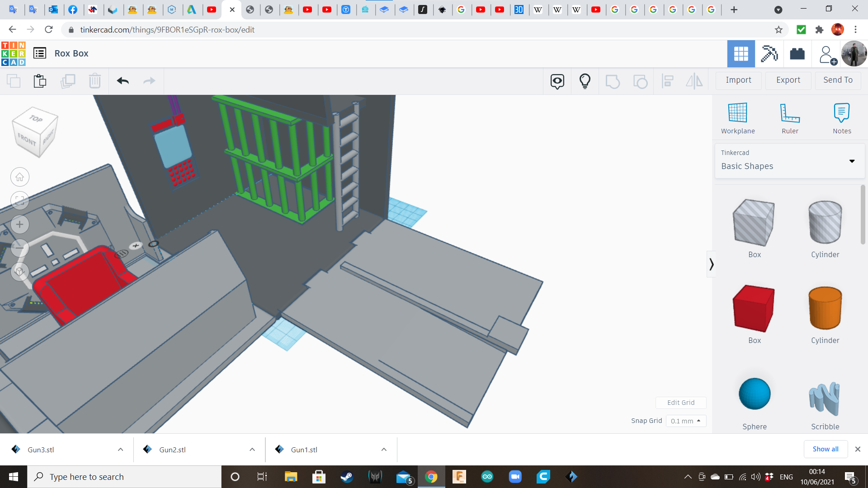Click zoom in plus button
The height and width of the screenshot is (488, 868).
19,225
